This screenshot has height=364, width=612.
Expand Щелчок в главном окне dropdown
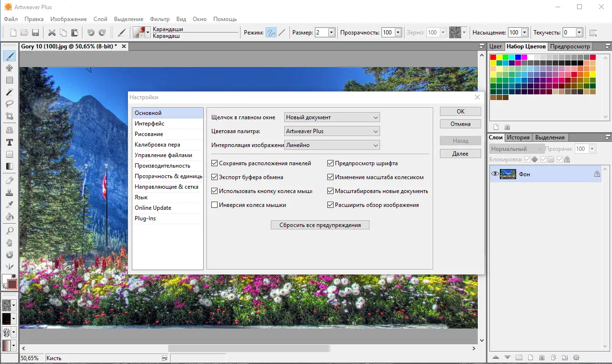pos(332,117)
